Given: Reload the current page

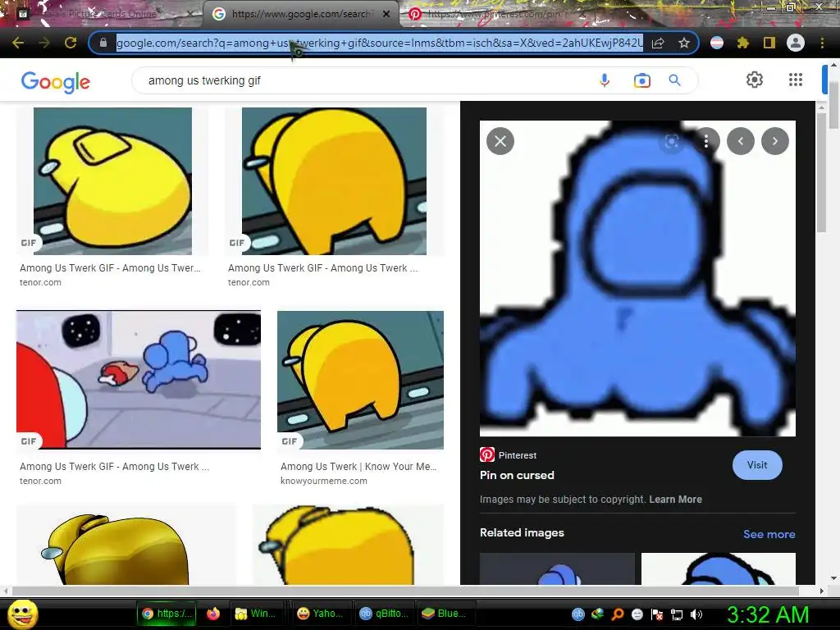Looking at the screenshot, I should click(71, 43).
